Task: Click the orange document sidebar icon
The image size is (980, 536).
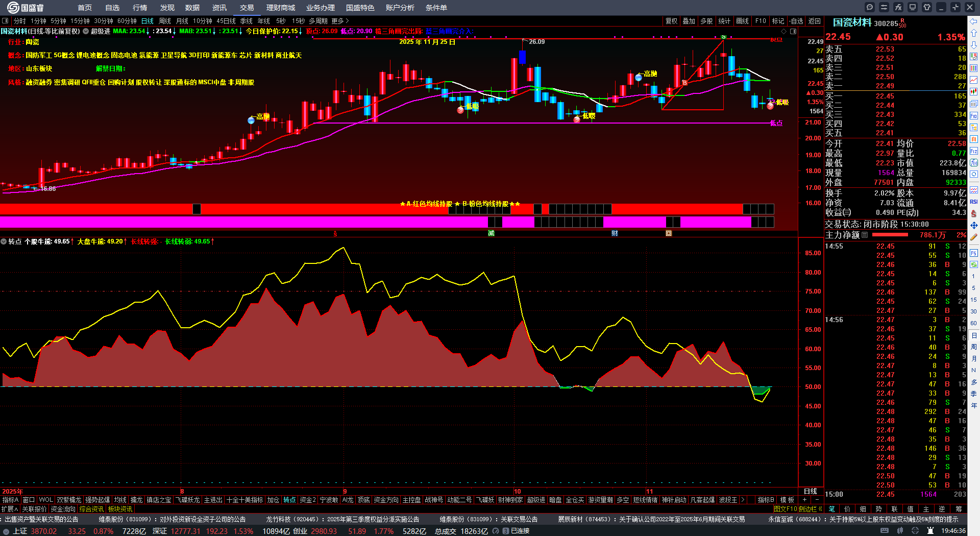Action: pyautogui.click(x=974, y=139)
